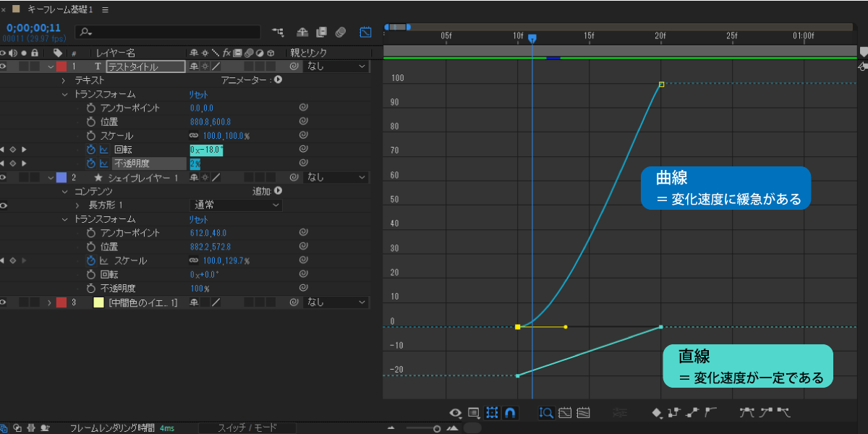Toggle the Shy switch on テストタイトル layer
Viewport: 868px width, 434px height.
194,67
